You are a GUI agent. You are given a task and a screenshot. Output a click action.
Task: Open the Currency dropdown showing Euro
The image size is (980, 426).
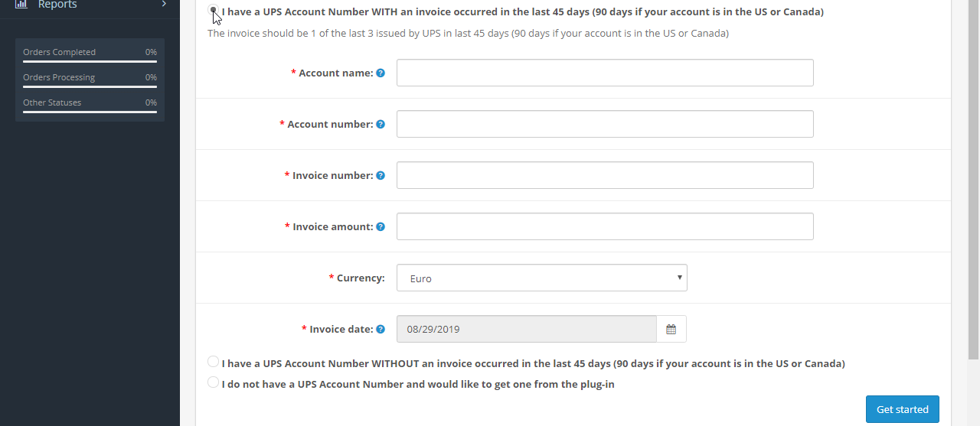coord(542,278)
